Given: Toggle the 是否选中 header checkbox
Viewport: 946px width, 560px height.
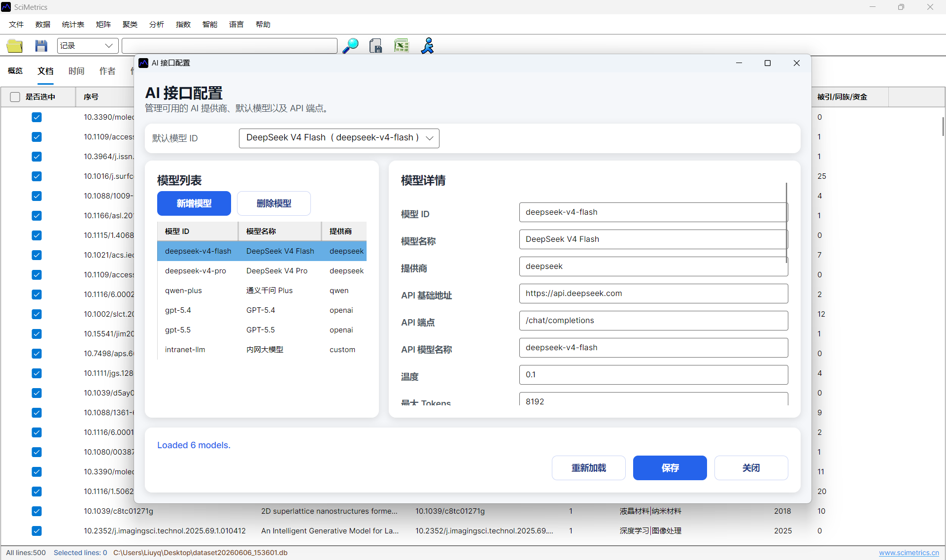Looking at the screenshot, I should (15, 97).
